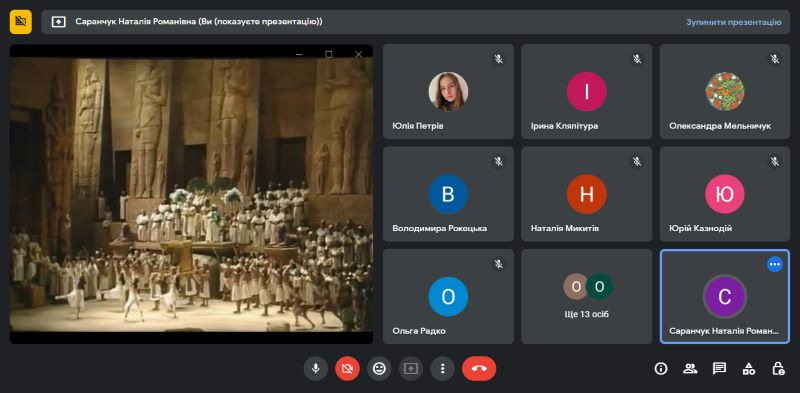Click muted mic icon on Юрій Казнодій tile
The width and height of the screenshot is (800, 393).
775,161
